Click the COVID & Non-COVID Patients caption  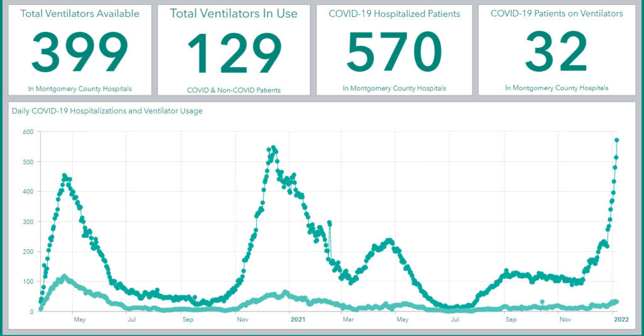pos(234,90)
